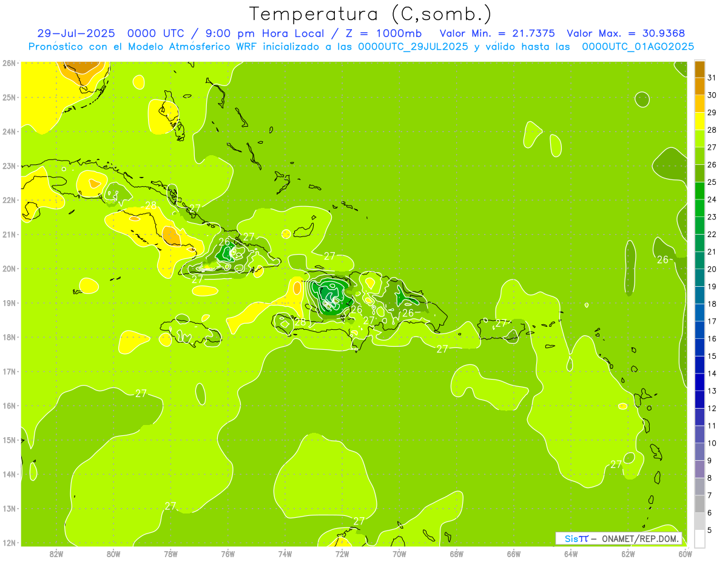Click the 22N latitude axis label
The width and height of the screenshot is (728, 562).
(8, 200)
